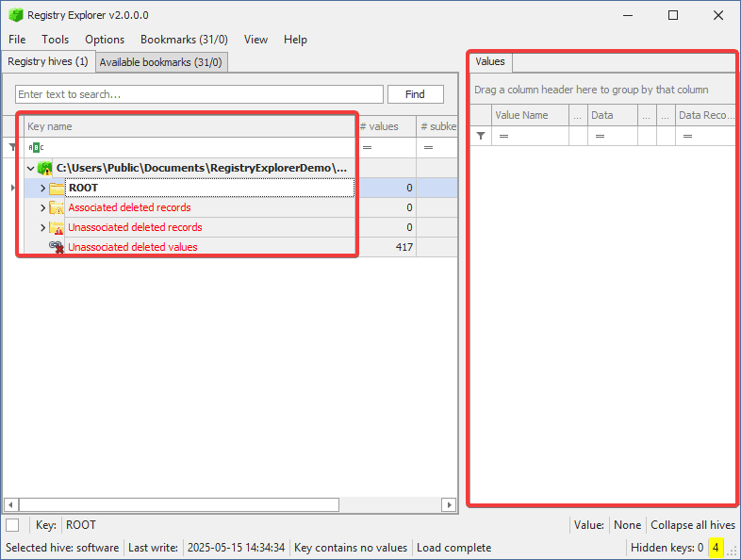741x560 pixels.
Task: Click the Unassociated deleted records folder icon
Action: tap(57, 228)
